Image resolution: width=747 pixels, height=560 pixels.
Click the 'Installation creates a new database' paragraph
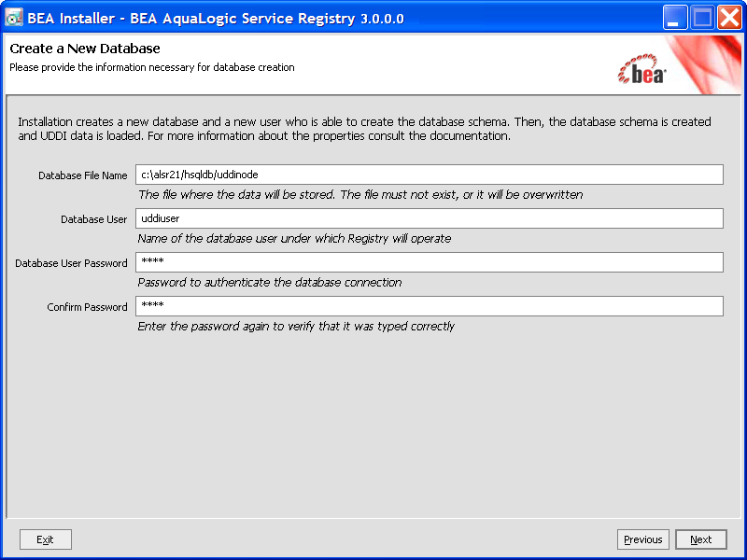point(364,129)
